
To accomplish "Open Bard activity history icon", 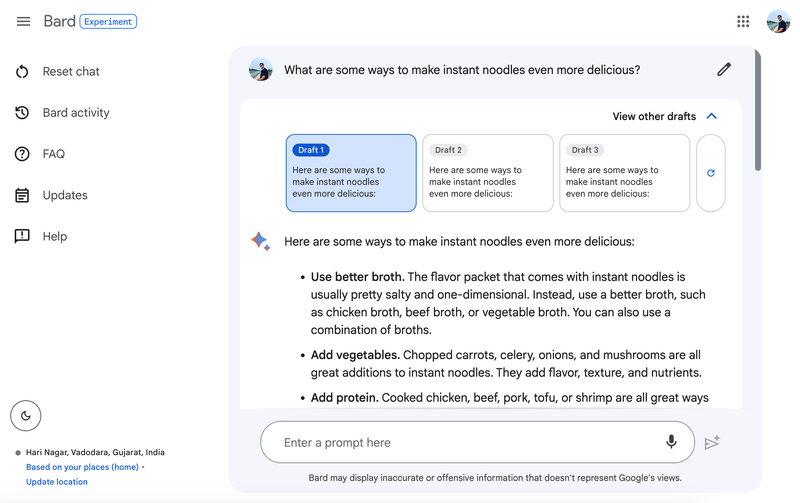I will [x=22, y=113].
